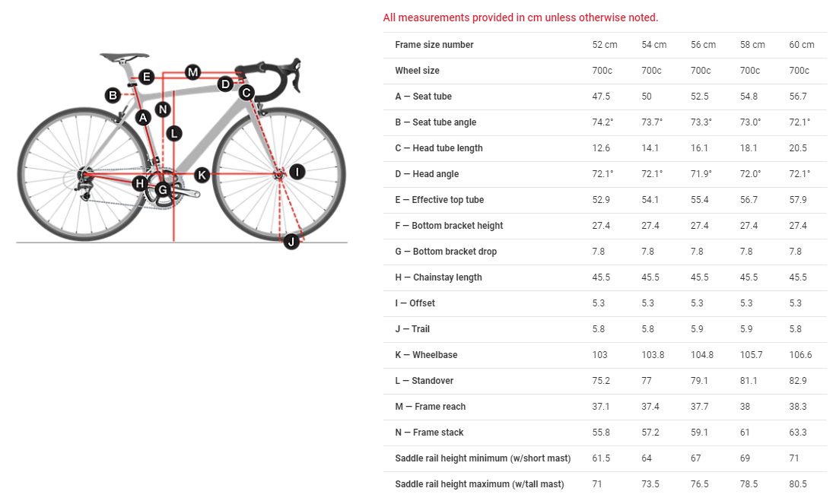Click the "Saddle rail height maximum" row label
The width and height of the screenshot is (836, 504).
pos(479,484)
